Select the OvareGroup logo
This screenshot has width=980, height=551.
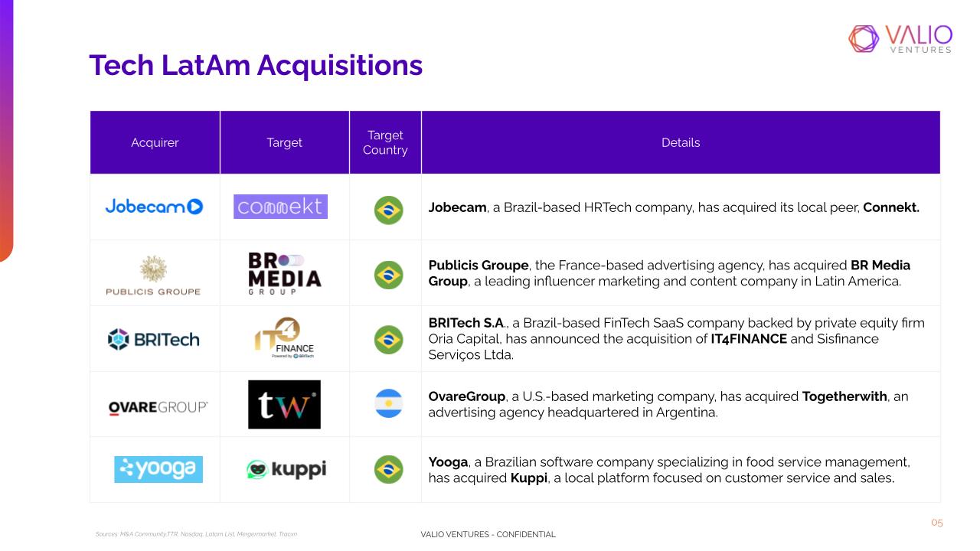coord(158,407)
